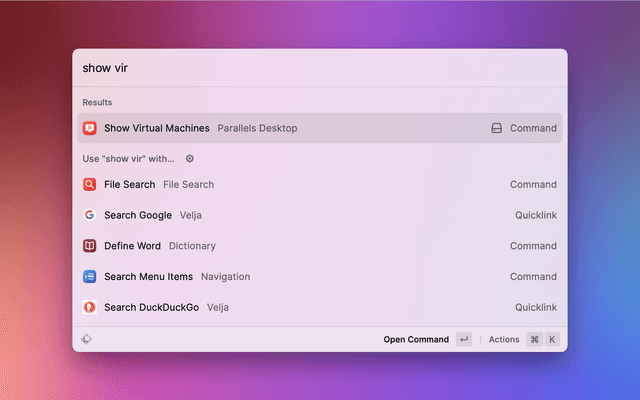This screenshot has width=640, height=400.
Task: Click the Define Word dictionary book icon
Action: tap(90, 246)
